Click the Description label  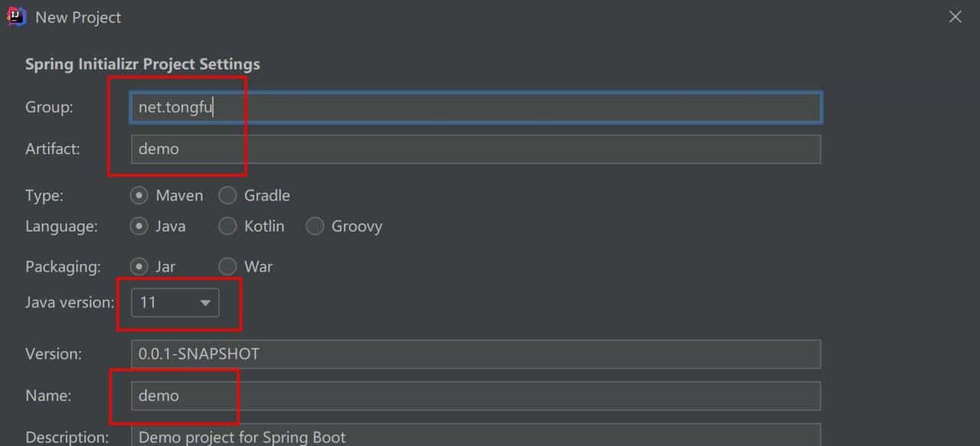67,438
